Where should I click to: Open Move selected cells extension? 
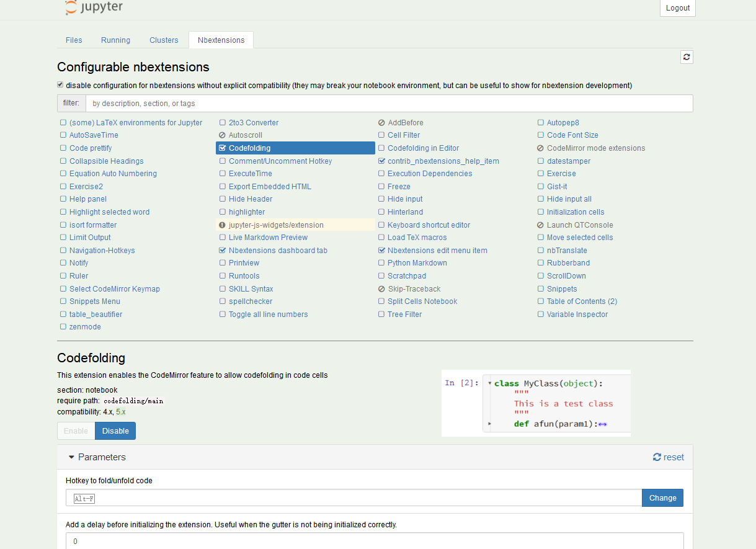[580, 238]
